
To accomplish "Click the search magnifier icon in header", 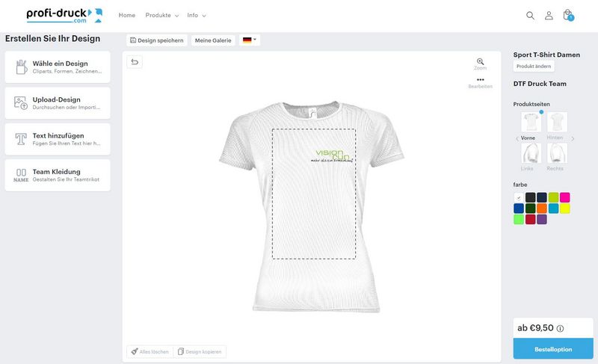I will click(530, 15).
